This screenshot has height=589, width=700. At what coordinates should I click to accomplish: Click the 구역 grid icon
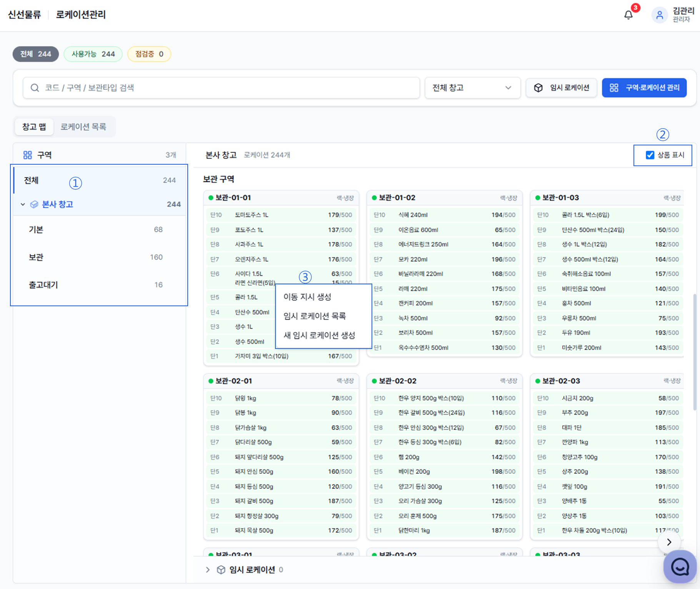coord(28,155)
